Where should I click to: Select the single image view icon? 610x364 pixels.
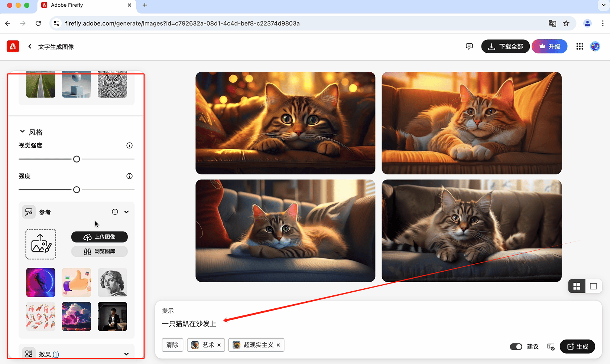tap(593, 286)
